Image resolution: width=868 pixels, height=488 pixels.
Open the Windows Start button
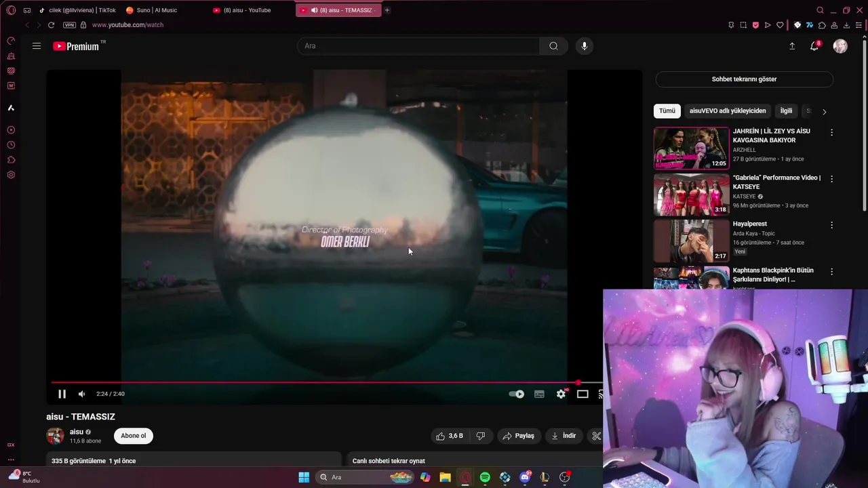(x=304, y=477)
